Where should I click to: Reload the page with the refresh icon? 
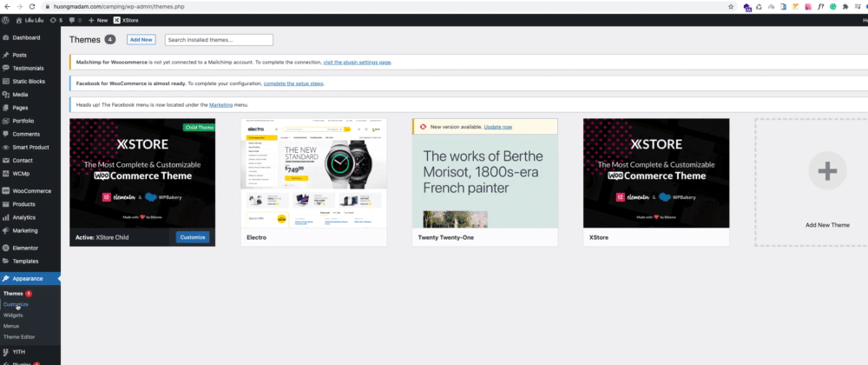coord(32,7)
